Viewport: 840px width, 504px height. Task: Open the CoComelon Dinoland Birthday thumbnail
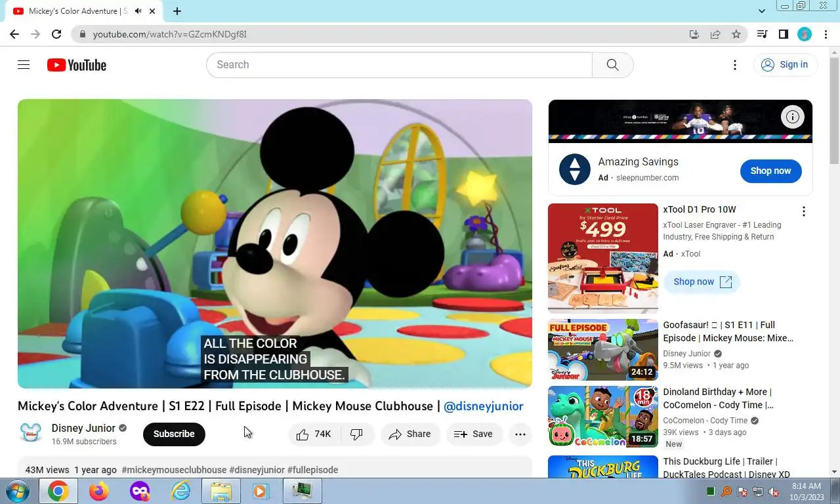point(603,417)
